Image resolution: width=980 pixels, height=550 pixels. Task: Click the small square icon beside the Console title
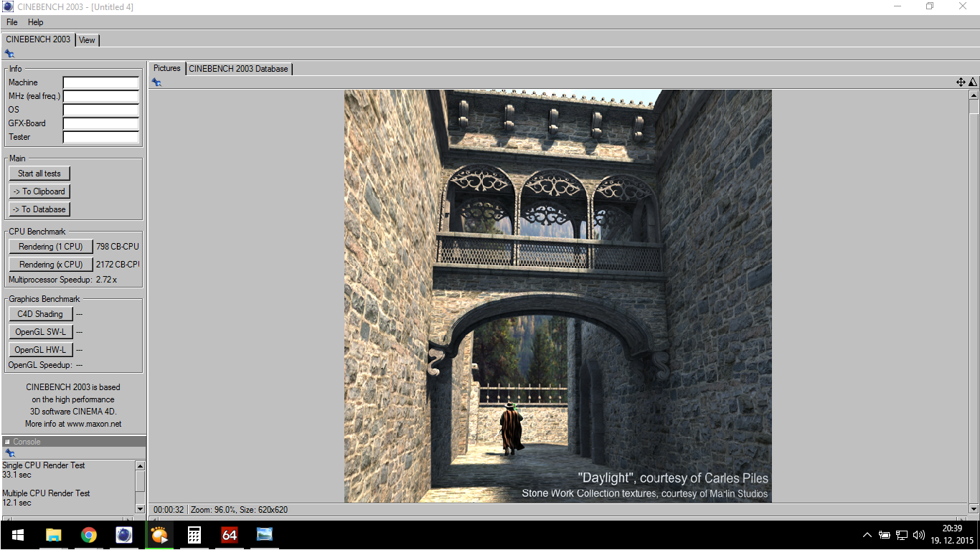click(7, 442)
